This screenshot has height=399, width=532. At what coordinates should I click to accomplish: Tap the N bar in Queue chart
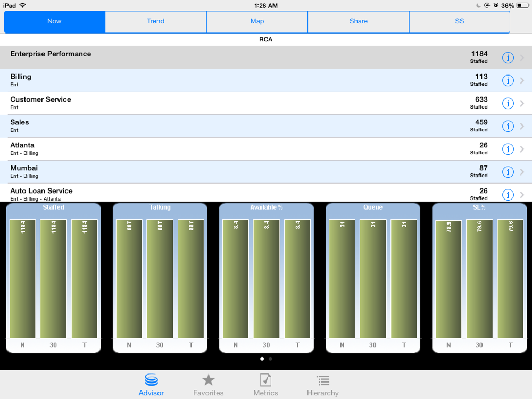click(x=342, y=279)
